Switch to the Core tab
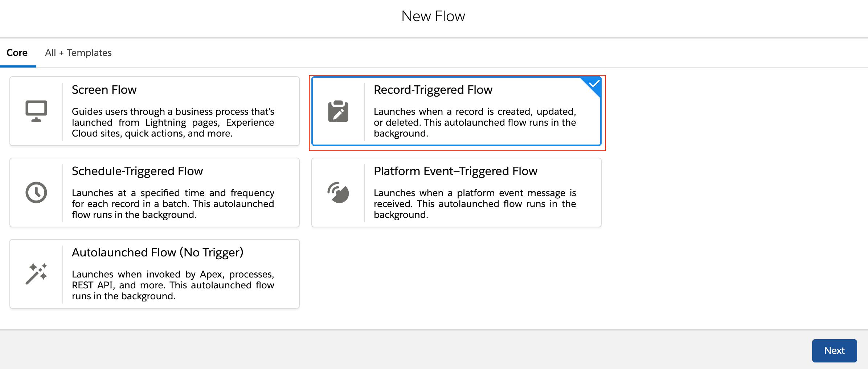 tap(17, 53)
